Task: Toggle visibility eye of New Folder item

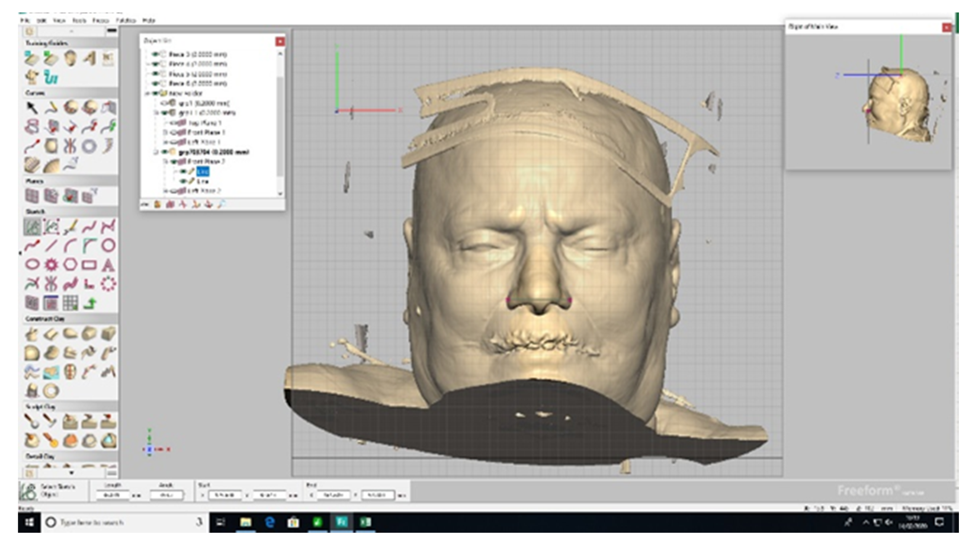Action: (155, 93)
